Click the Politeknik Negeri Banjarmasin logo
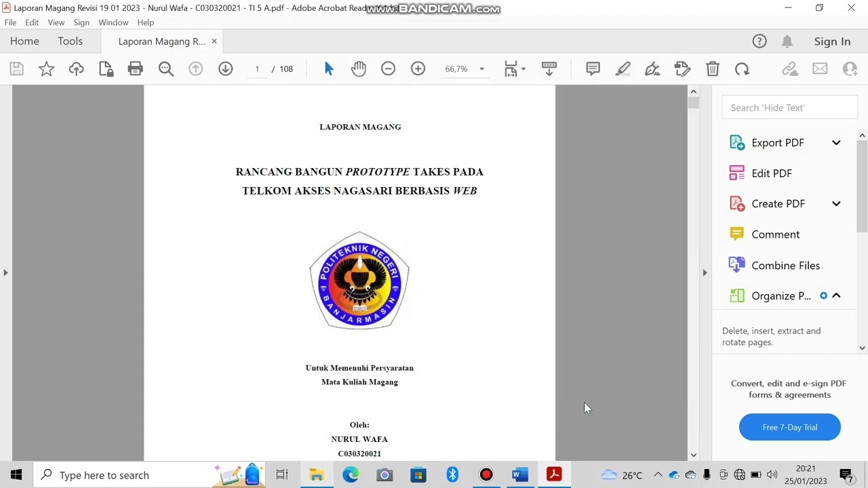This screenshot has height=488, width=868. click(x=359, y=280)
